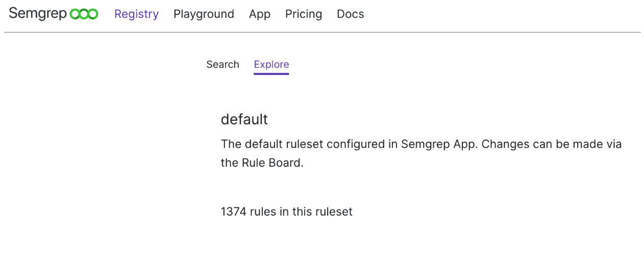Click the green Semgrep rings logo icon
This screenshot has height=260, width=644.
(x=84, y=14)
